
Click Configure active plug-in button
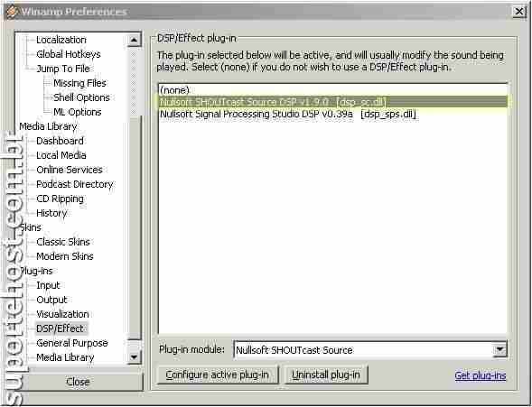pyautogui.click(x=218, y=375)
